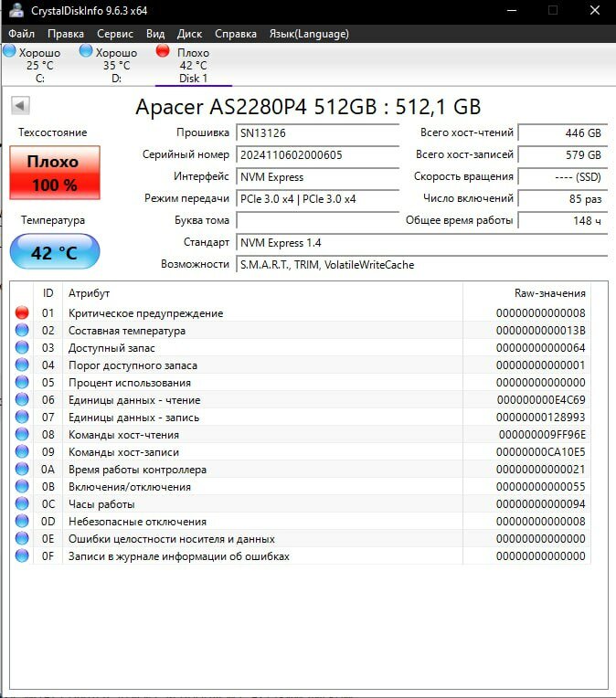Open the Сервис menu
The image size is (616, 698).
(115, 34)
